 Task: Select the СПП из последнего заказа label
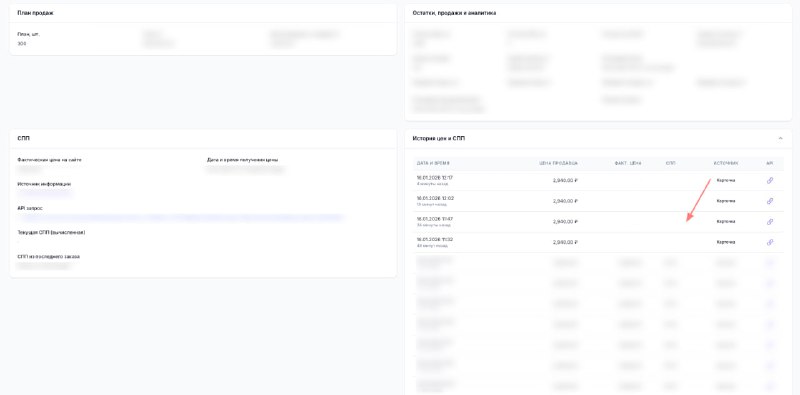(48, 257)
